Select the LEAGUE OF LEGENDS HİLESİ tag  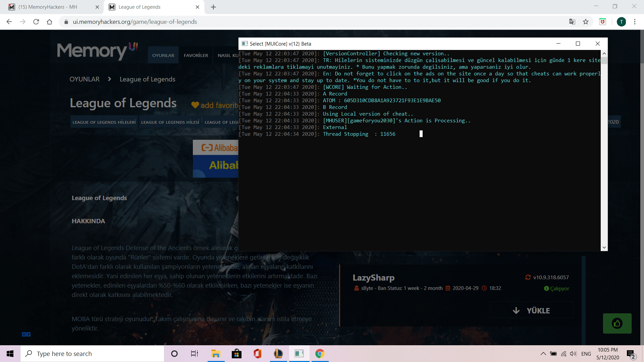coord(170,122)
